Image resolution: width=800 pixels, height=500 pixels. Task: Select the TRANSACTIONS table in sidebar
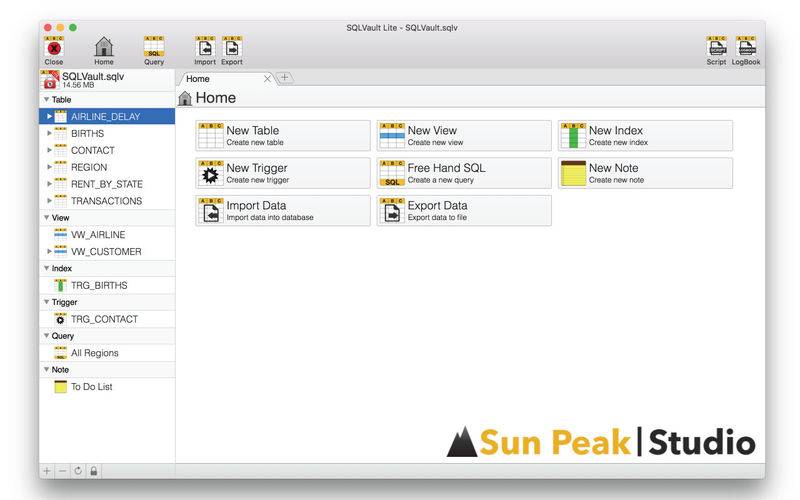(106, 201)
